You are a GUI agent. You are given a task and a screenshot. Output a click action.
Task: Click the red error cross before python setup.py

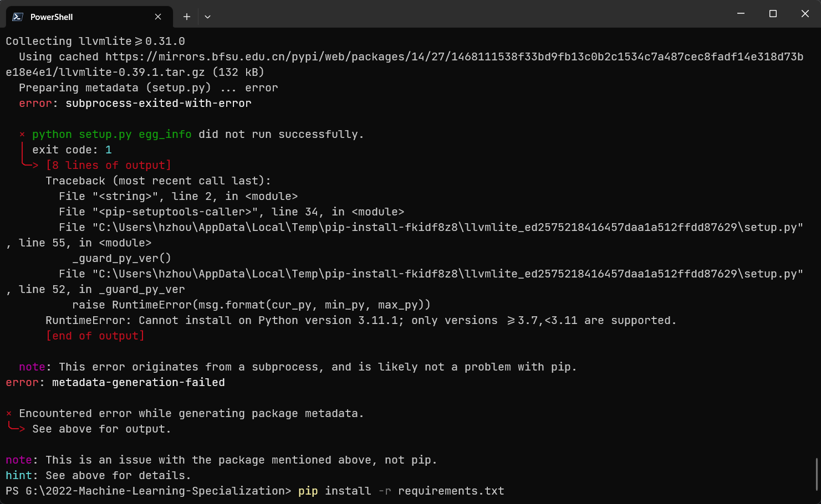(22, 134)
